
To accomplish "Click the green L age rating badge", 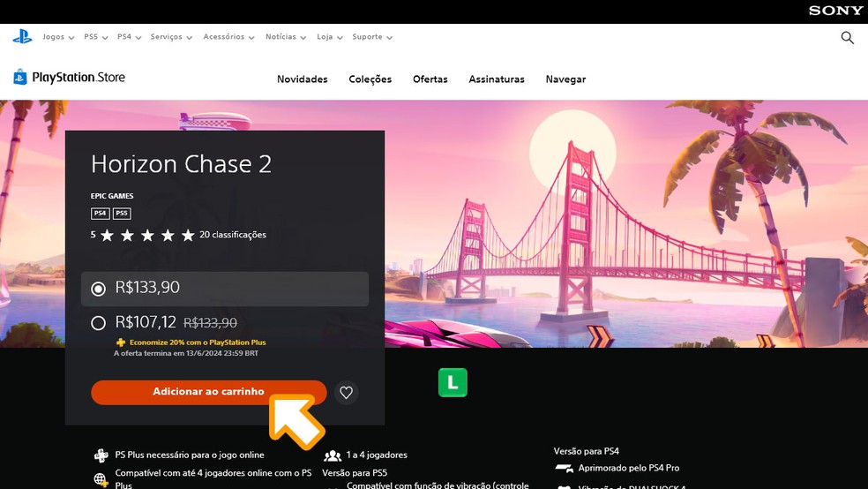I will point(453,382).
